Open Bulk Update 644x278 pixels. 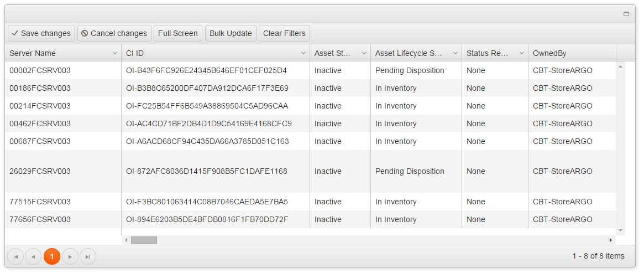tap(231, 33)
